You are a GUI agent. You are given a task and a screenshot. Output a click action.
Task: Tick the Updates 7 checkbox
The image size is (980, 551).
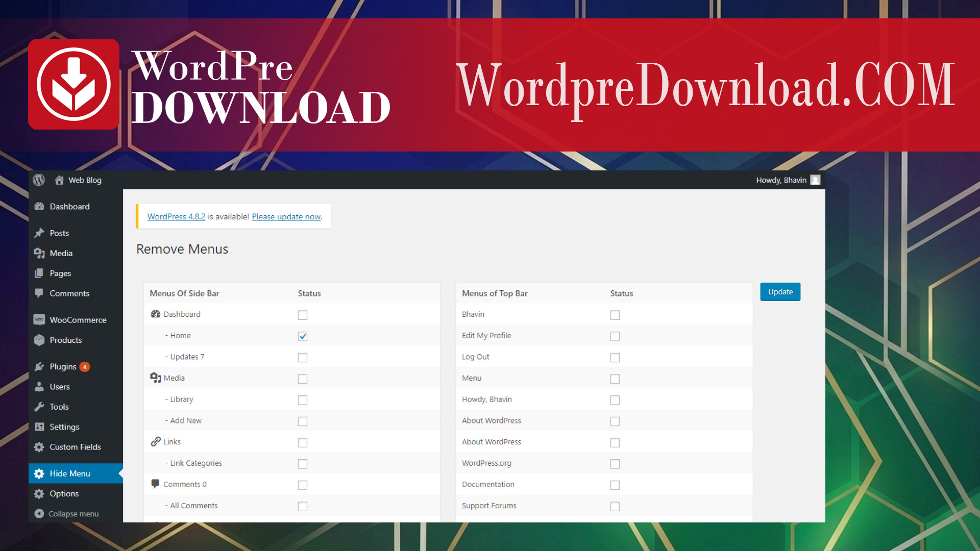303,358
